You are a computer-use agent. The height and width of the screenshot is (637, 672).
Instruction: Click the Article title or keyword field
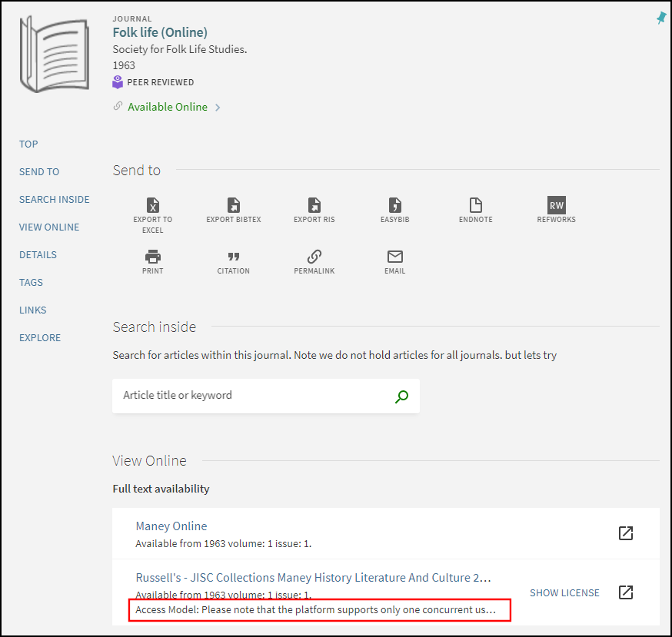[254, 395]
